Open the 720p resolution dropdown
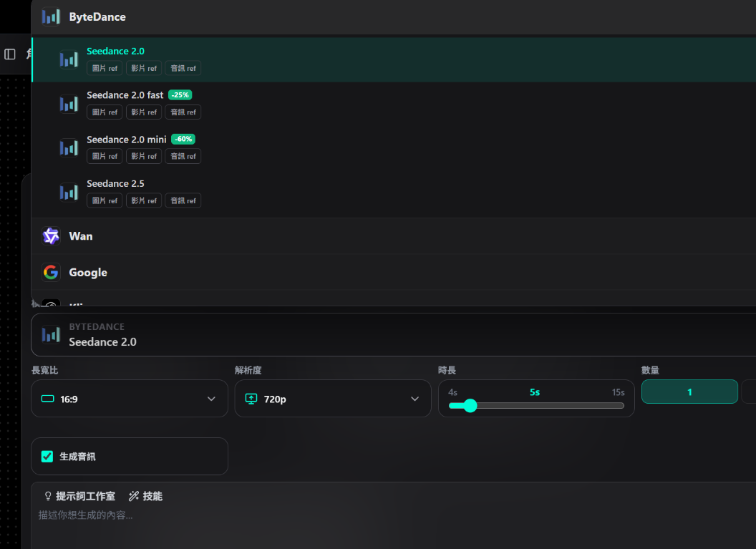 [333, 399]
